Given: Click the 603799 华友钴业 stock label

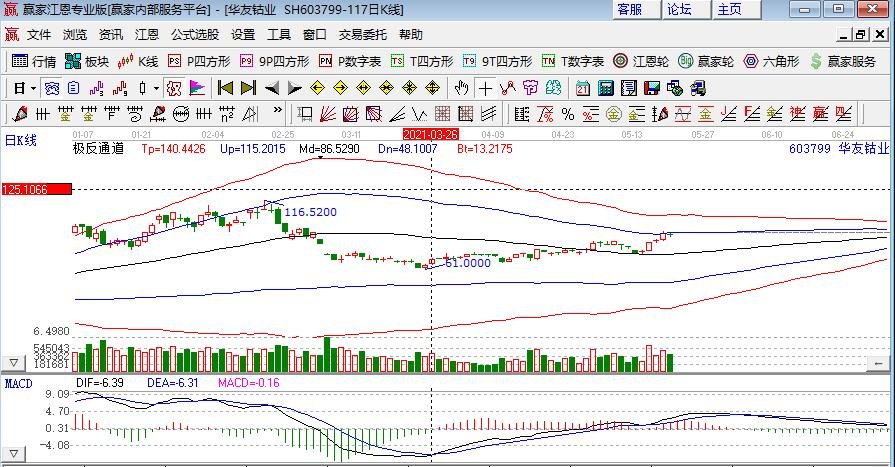Looking at the screenshot, I should click(x=838, y=148).
